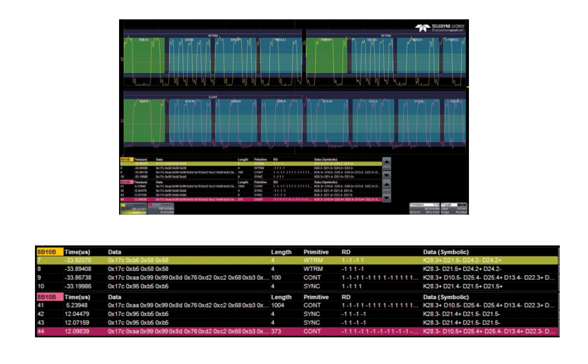The width and height of the screenshot is (588, 364).
Task: Sort by Length column in enlarged lower table
Action: pos(281,297)
